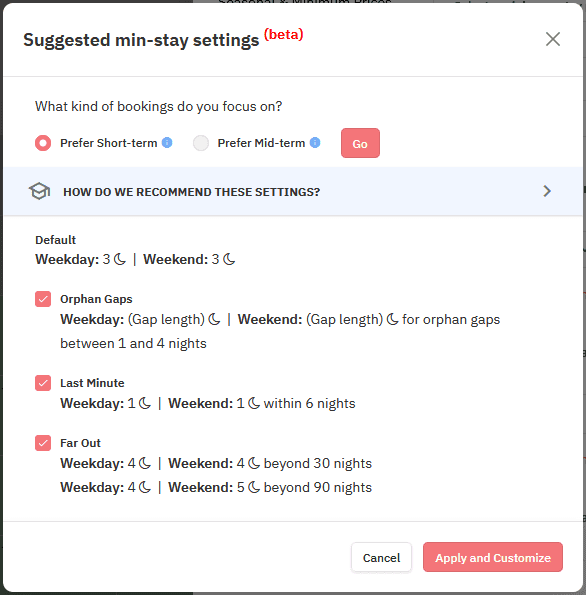Select the Prefer Short-term radio button

(43, 143)
